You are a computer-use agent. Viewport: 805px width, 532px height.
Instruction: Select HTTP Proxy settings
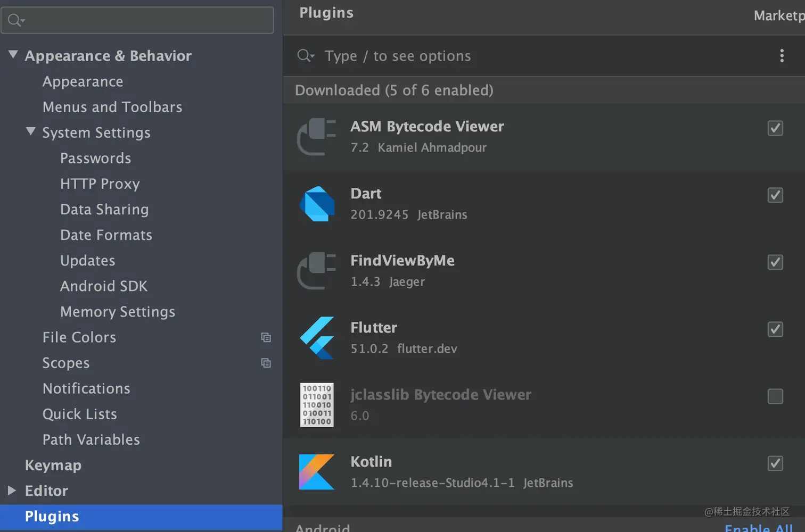click(100, 184)
